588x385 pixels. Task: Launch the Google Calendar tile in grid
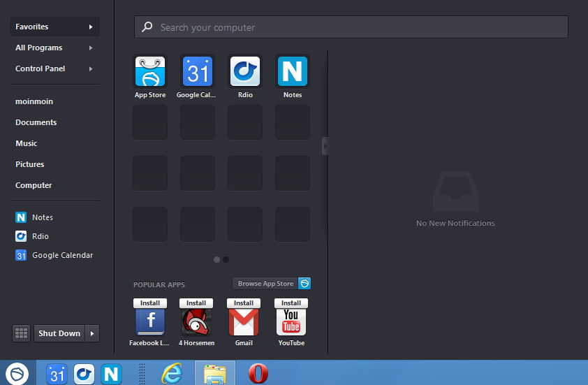(x=197, y=71)
